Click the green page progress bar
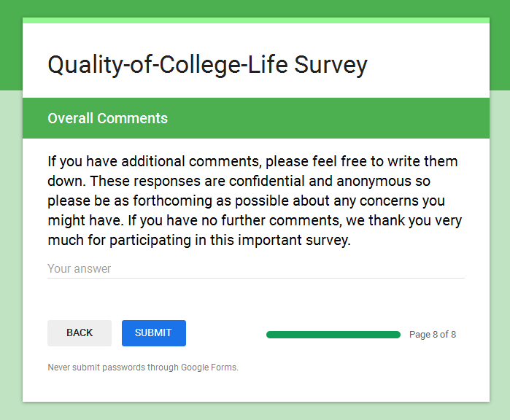 tap(333, 335)
